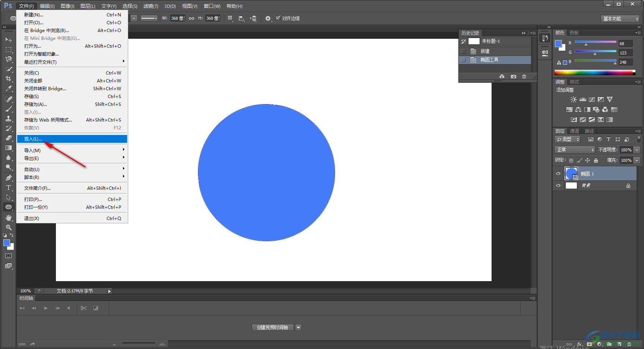Open path operations settings gear
The image size is (644, 349).
tap(268, 18)
